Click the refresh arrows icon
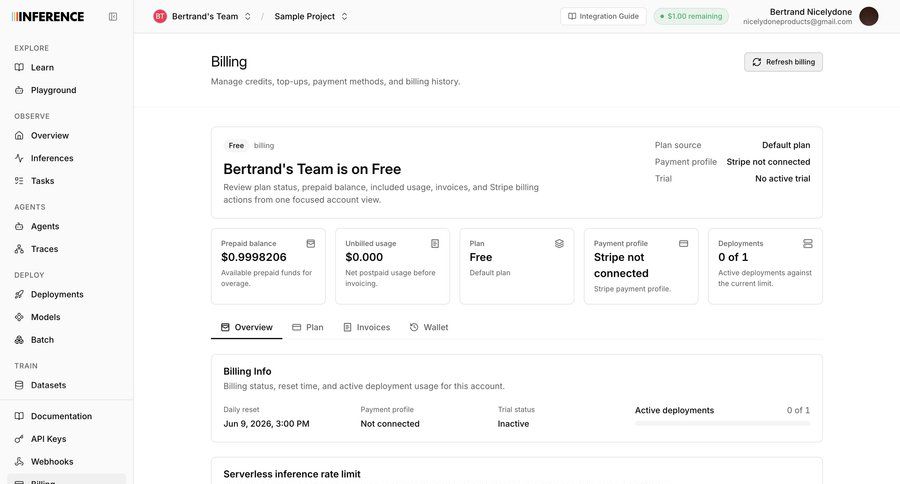This screenshot has height=484, width=900. (757, 62)
